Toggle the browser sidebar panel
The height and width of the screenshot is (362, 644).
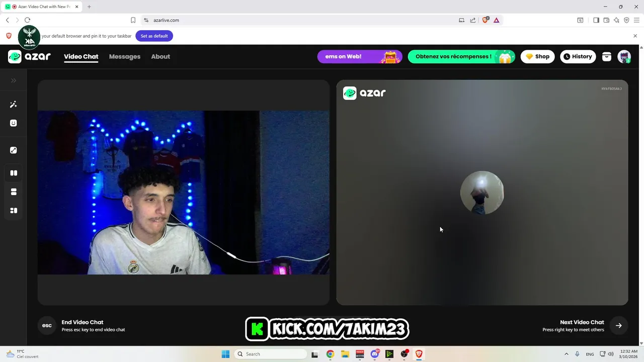(596, 20)
